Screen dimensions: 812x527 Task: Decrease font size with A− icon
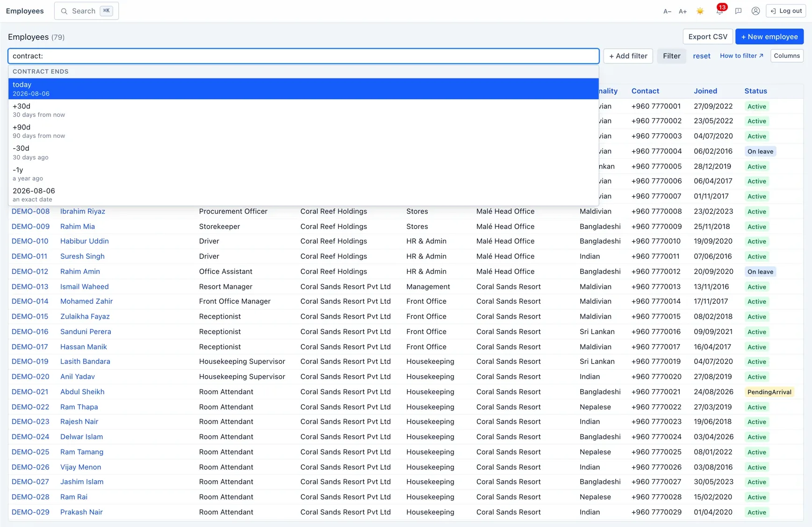point(667,11)
